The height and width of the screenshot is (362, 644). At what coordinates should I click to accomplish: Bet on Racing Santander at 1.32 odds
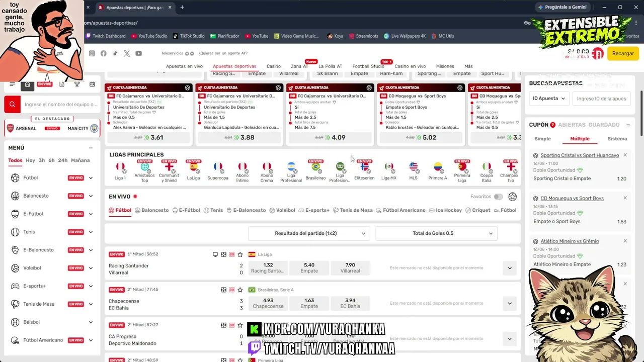point(268,268)
